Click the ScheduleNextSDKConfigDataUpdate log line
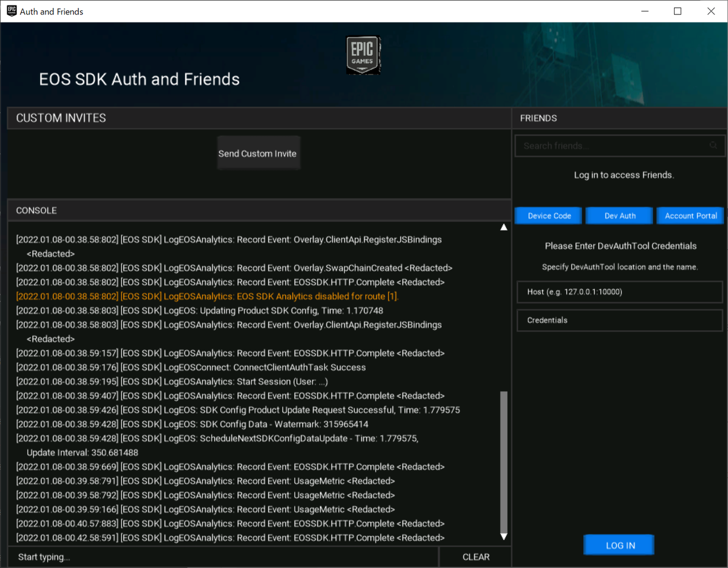 point(217,445)
